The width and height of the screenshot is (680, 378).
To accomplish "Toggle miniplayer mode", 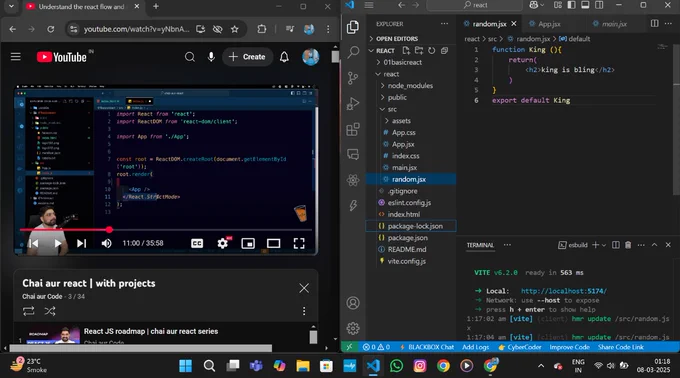I will pos(248,243).
